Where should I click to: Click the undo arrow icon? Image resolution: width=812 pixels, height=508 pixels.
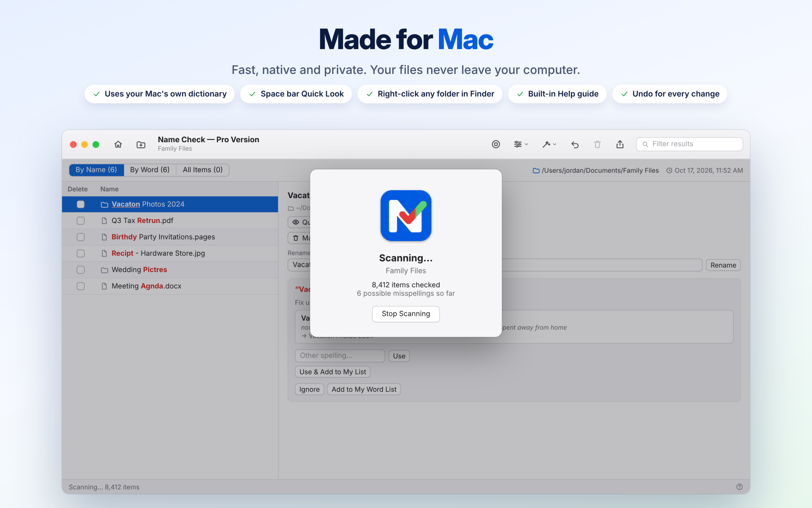[x=575, y=144]
